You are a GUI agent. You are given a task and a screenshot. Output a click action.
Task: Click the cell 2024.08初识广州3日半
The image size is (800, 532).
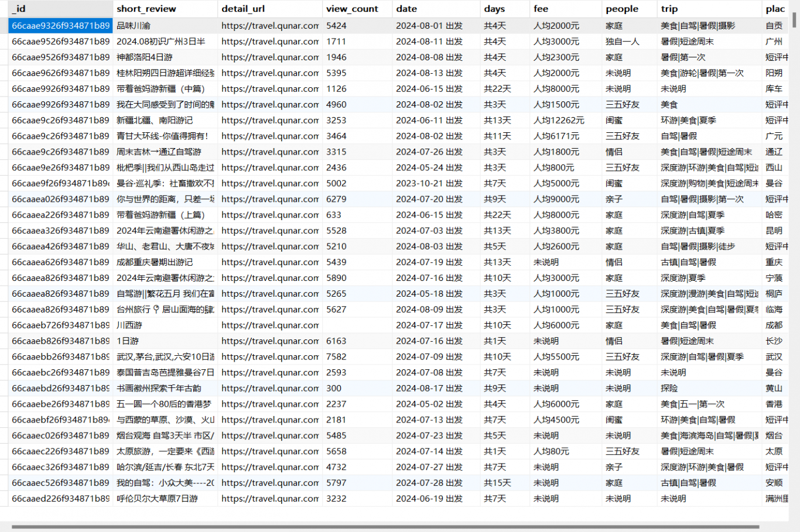[165, 42]
